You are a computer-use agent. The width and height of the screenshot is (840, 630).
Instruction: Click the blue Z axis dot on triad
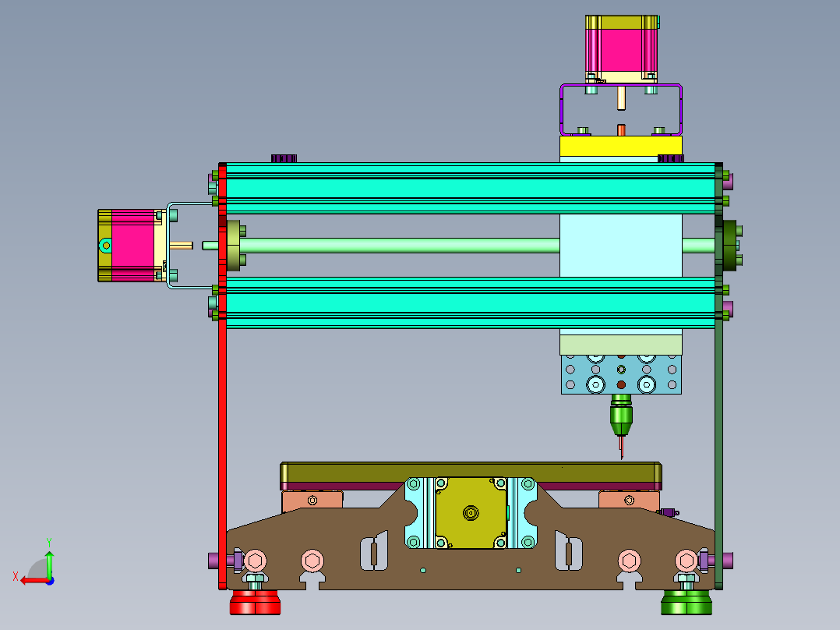[50, 581]
